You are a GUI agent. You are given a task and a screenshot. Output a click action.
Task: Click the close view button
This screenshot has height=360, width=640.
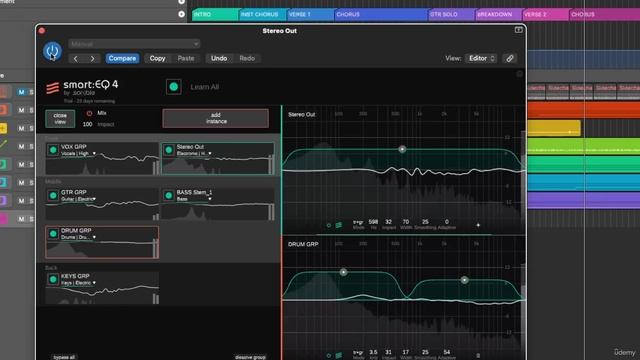pyautogui.click(x=60, y=118)
